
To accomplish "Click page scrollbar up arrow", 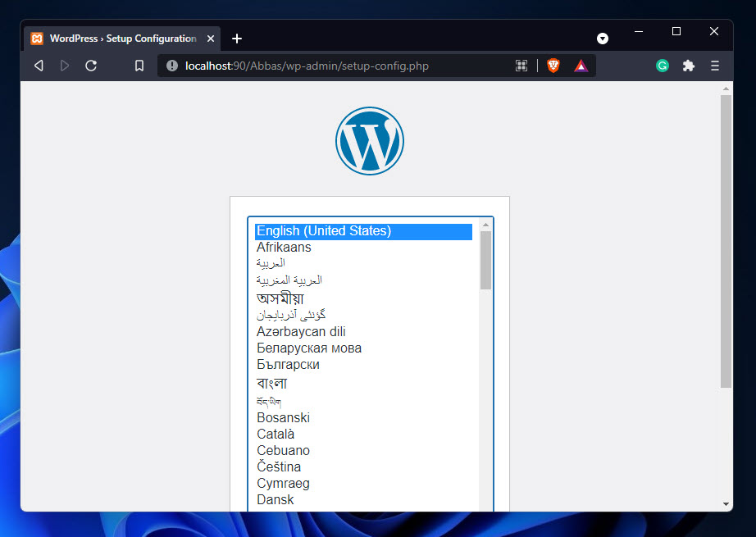I will click(726, 89).
